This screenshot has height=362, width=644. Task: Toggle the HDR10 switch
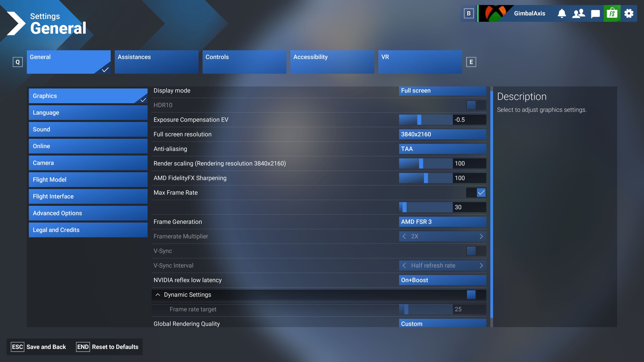[476, 105]
